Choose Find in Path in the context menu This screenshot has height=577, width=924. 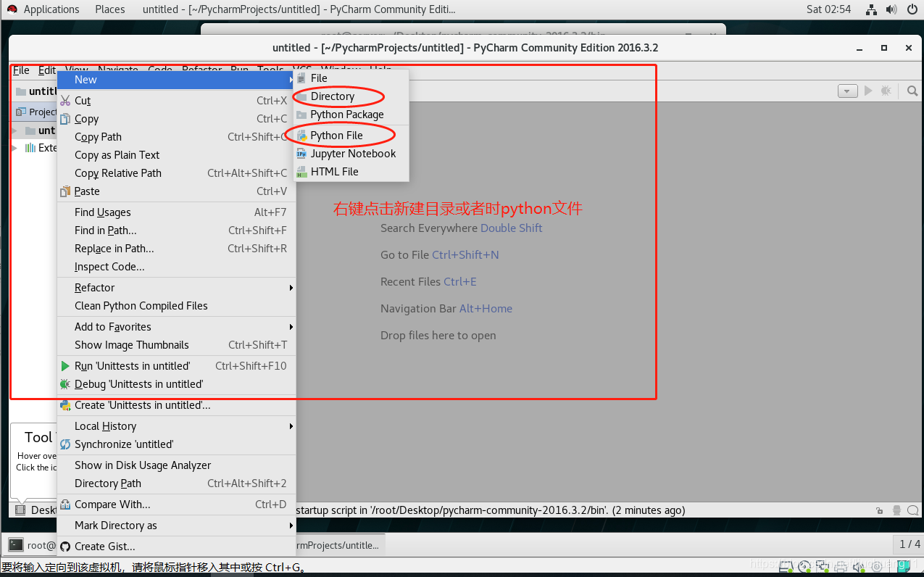tap(177, 231)
